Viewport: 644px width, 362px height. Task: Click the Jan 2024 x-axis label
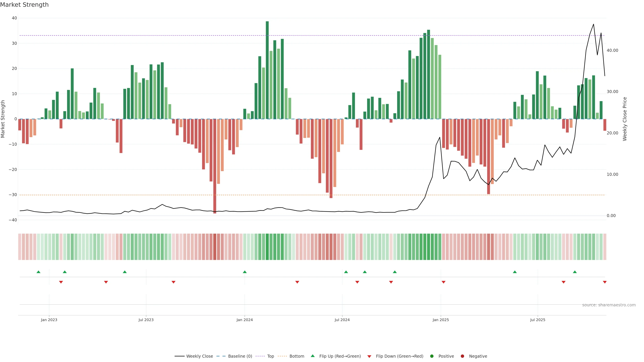245,320
